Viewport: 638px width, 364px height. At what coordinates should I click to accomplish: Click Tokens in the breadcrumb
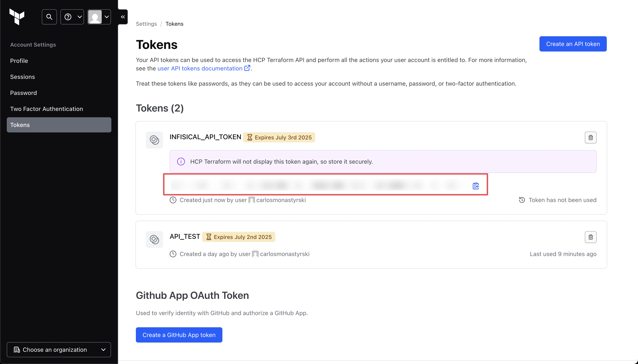pyautogui.click(x=174, y=24)
